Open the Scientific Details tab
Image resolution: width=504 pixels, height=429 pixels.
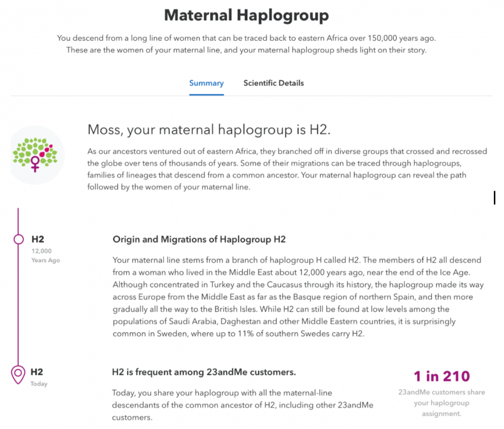(x=274, y=83)
